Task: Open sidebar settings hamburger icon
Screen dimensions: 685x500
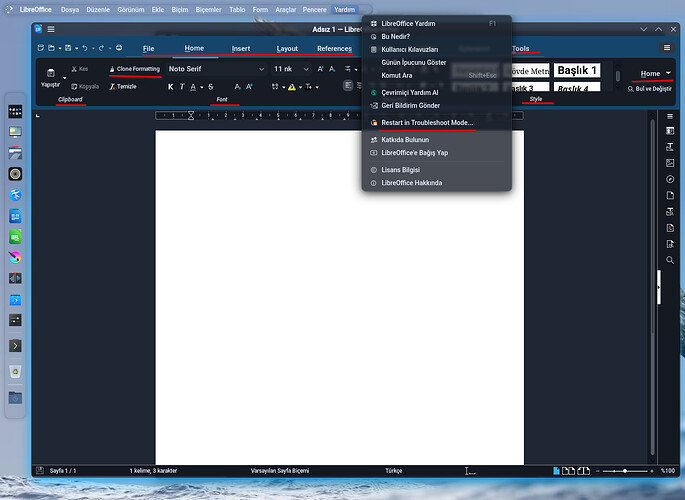Action: (x=670, y=116)
